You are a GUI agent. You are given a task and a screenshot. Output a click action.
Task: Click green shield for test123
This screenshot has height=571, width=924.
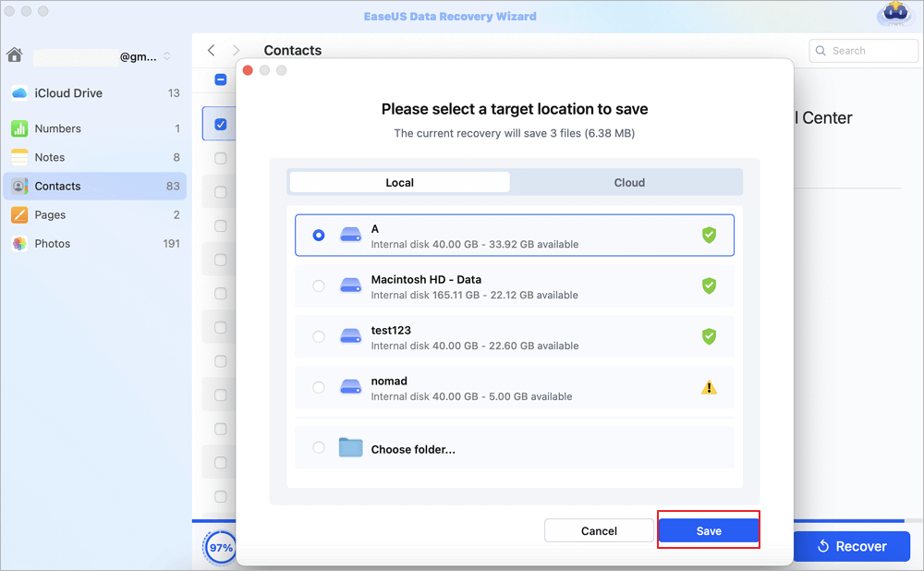click(709, 336)
